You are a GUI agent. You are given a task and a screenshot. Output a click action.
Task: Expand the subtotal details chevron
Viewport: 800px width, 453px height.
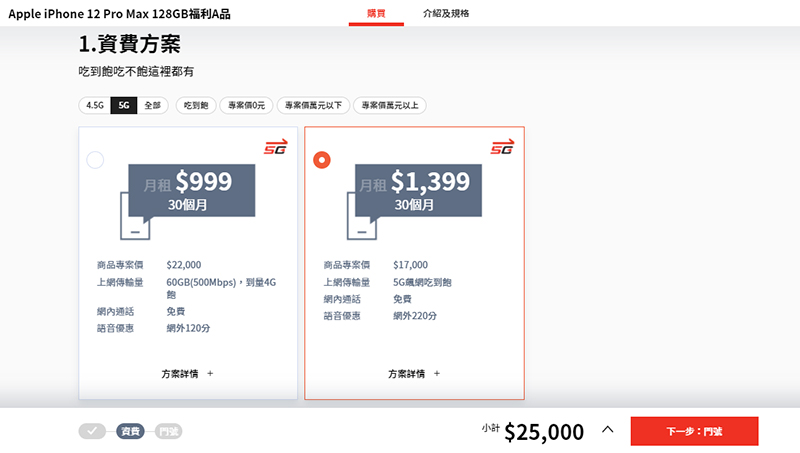tap(607, 431)
